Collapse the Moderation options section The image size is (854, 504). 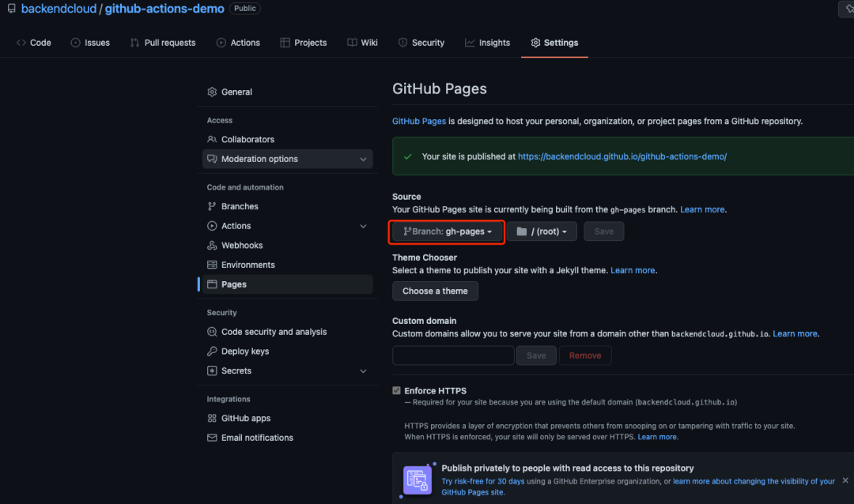coord(363,159)
